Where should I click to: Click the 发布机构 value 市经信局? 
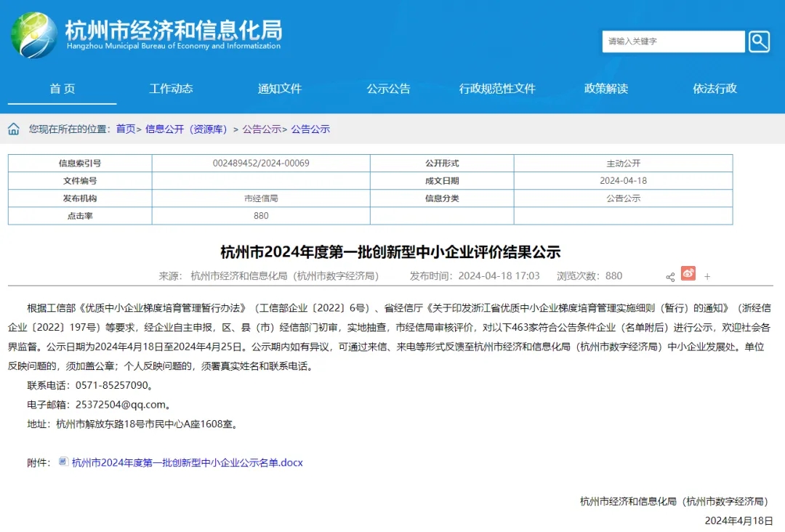pyautogui.click(x=261, y=198)
